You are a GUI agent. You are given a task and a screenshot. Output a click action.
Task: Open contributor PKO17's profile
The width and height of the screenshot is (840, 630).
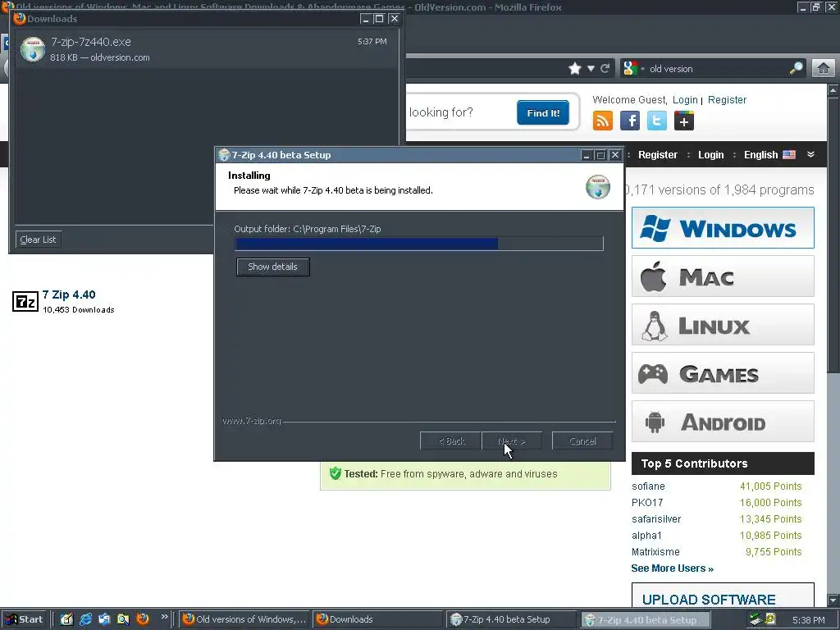point(647,503)
